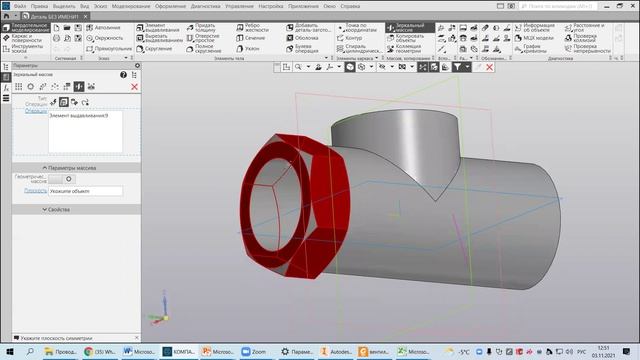Open the Сечение section tool

pyautogui.click(x=251, y=38)
